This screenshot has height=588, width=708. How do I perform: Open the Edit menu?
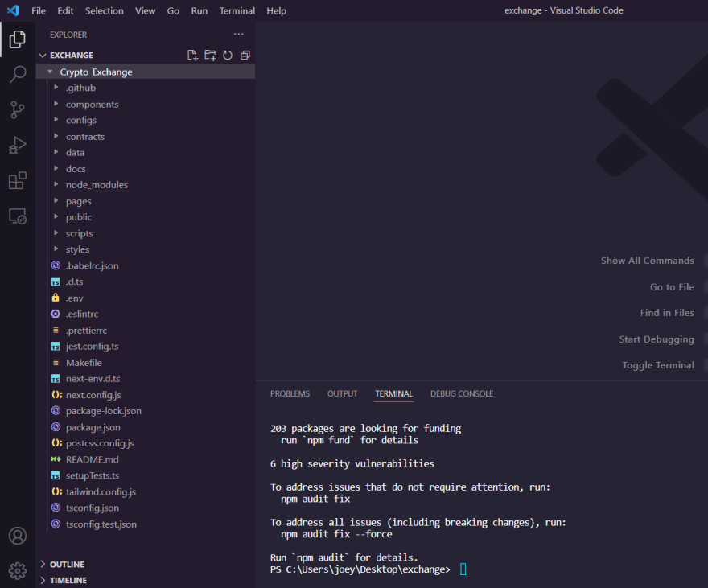[x=65, y=10]
